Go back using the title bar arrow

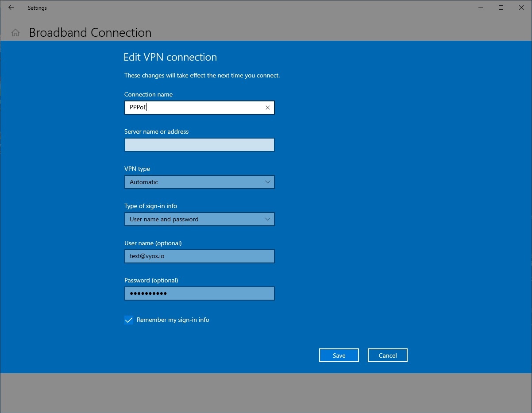click(11, 8)
